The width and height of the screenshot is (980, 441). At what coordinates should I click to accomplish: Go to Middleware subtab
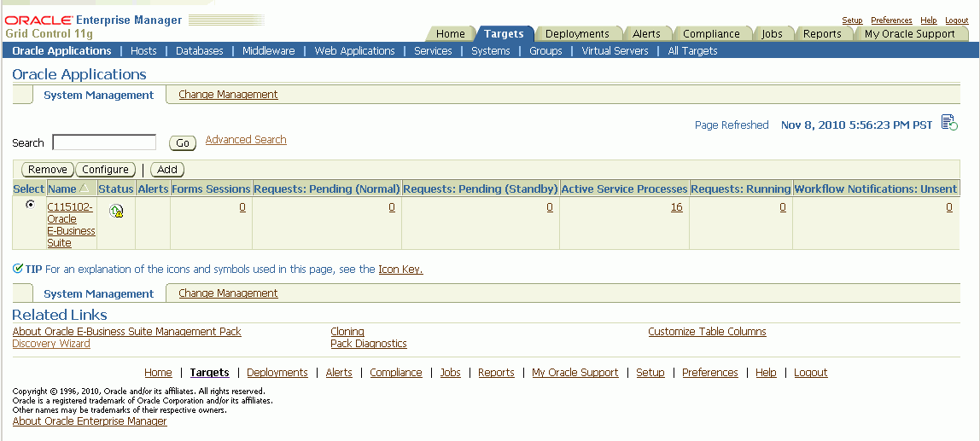[x=269, y=50]
